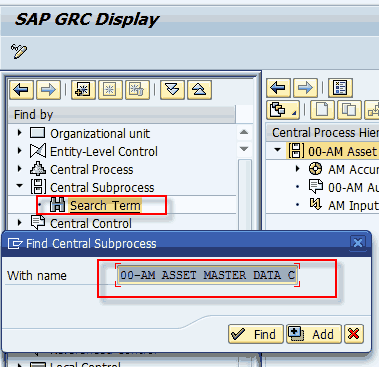
Task: Select AM Input row text
Action: [x=353, y=206]
